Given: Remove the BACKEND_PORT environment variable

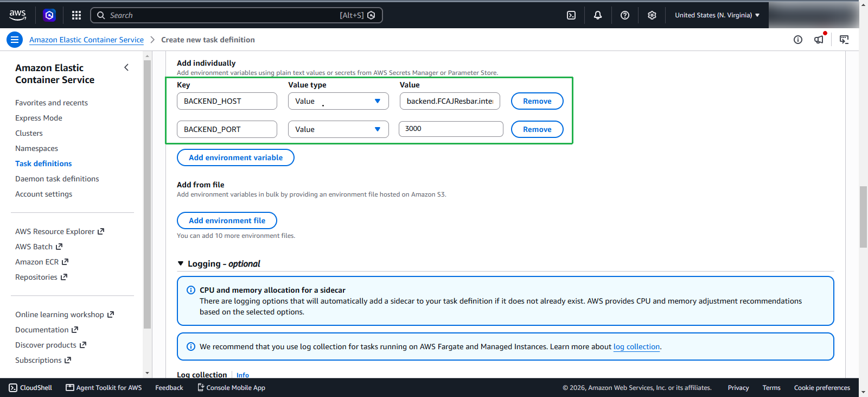Looking at the screenshot, I should (537, 129).
